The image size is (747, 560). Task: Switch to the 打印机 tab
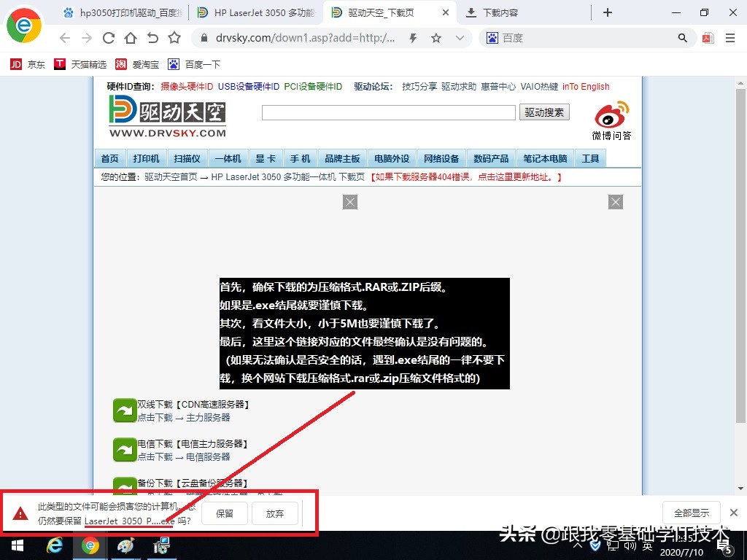(x=145, y=158)
